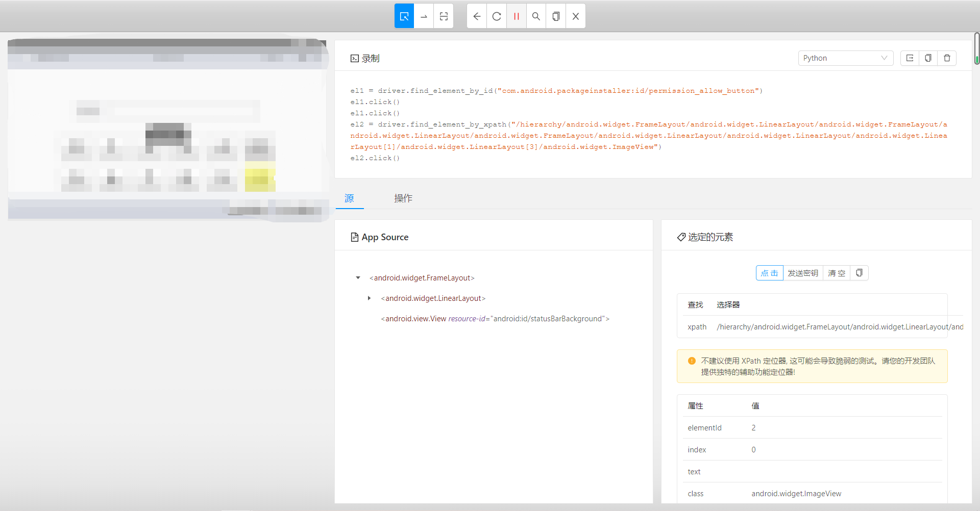The height and width of the screenshot is (511, 980).
Task: Expand the android.widget.LinearLayout node
Action: (x=369, y=298)
